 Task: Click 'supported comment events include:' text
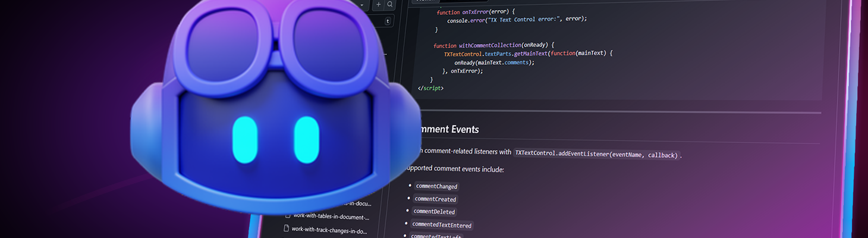455,170
